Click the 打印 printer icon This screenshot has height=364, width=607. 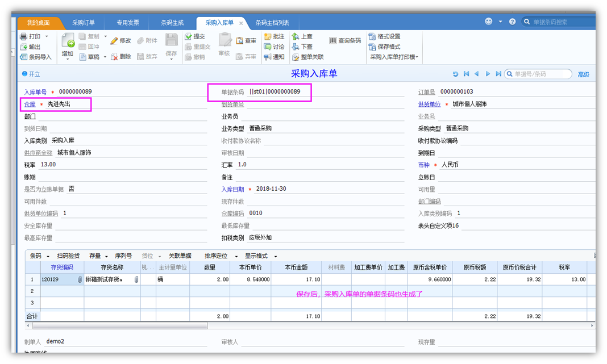[24, 36]
